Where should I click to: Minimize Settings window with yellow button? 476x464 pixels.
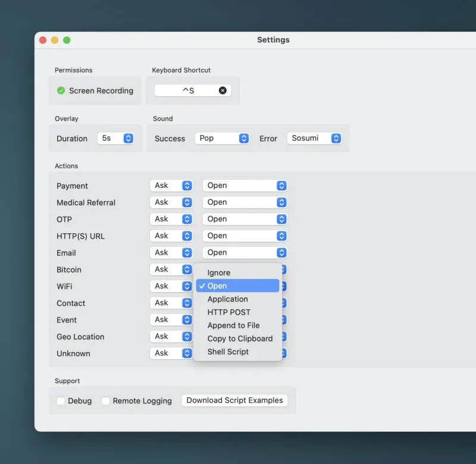[x=55, y=40]
